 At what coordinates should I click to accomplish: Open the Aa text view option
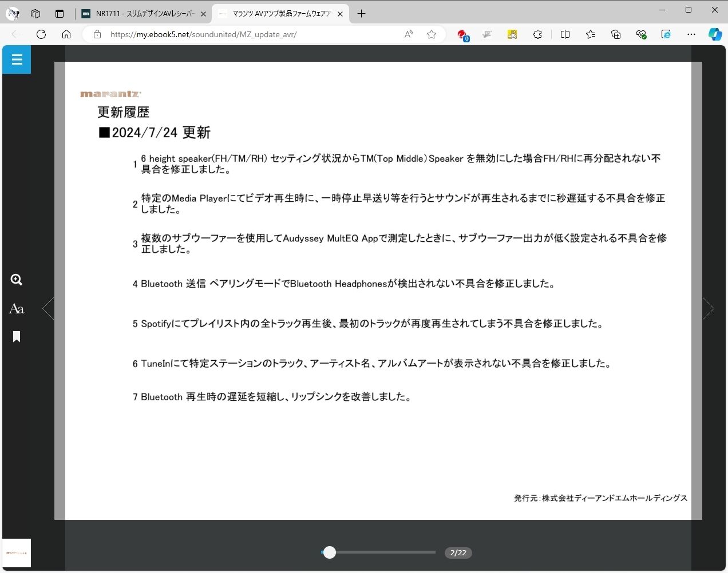tap(17, 309)
